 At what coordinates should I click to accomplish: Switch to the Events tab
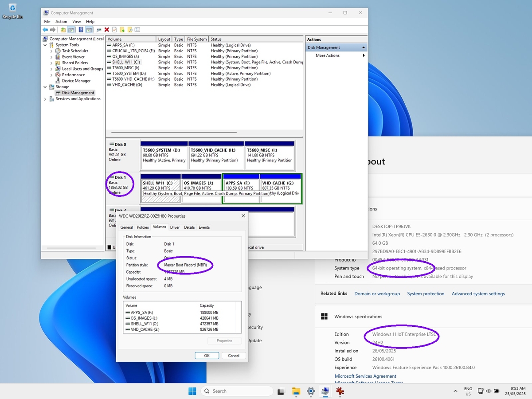coord(204,227)
